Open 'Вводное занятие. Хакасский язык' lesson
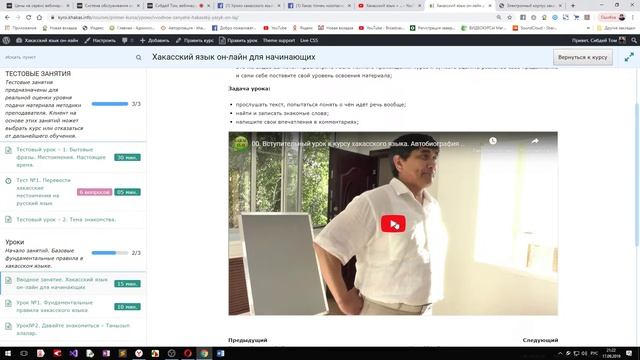 coord(62,283)
